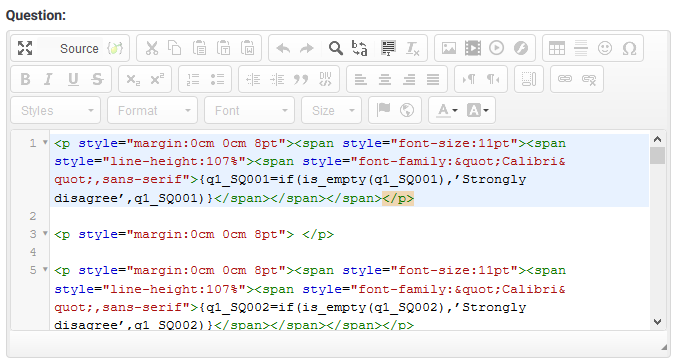This screenshot has height=364, width=677.
Task: Toggle bulleted list
Action: 217,79
